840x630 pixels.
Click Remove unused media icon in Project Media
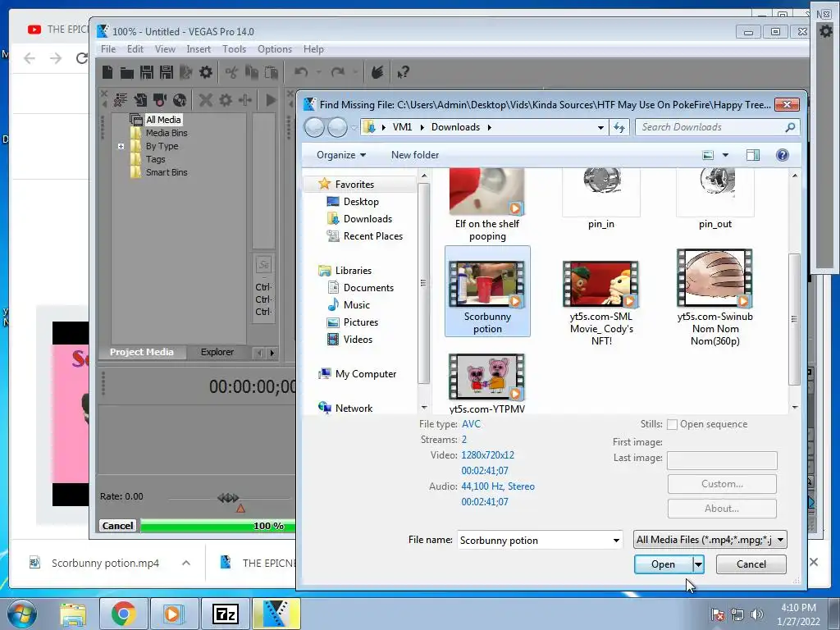tap(121, 99)
